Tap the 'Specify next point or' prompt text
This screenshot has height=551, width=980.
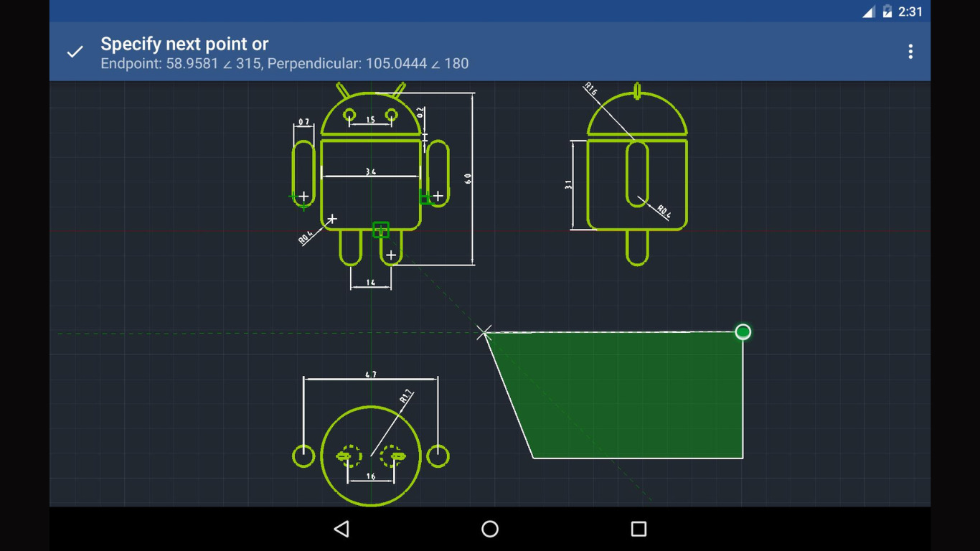point(184,44)
